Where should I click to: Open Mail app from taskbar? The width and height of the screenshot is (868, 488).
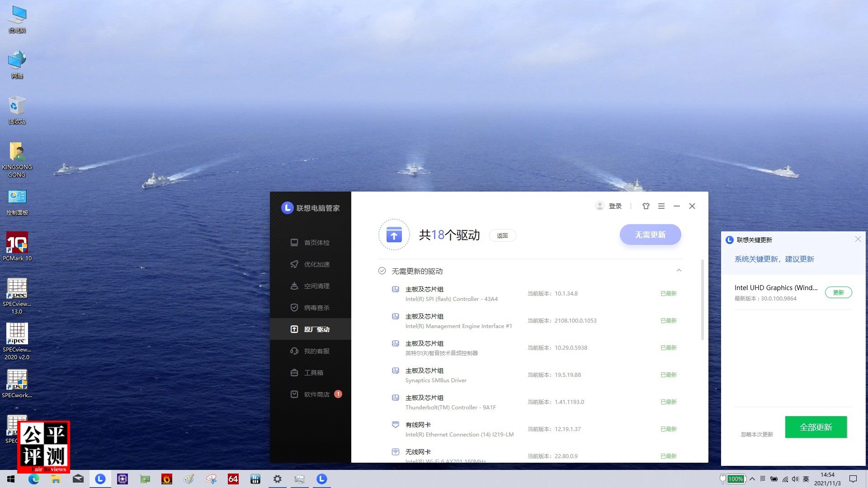[78, 479]
